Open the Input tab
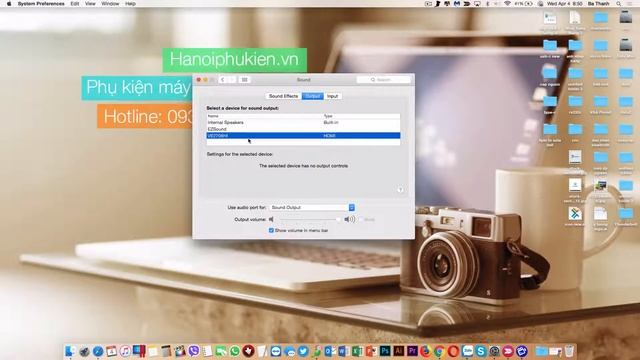Screen dimensions: 640x360 332,96
